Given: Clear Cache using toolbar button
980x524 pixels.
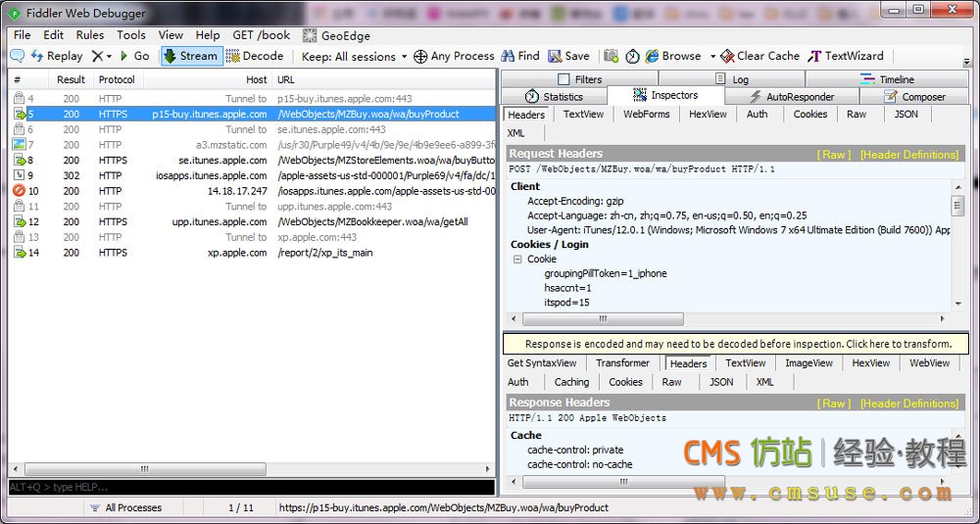Looking at the screenshot, I should coord(759,56).
